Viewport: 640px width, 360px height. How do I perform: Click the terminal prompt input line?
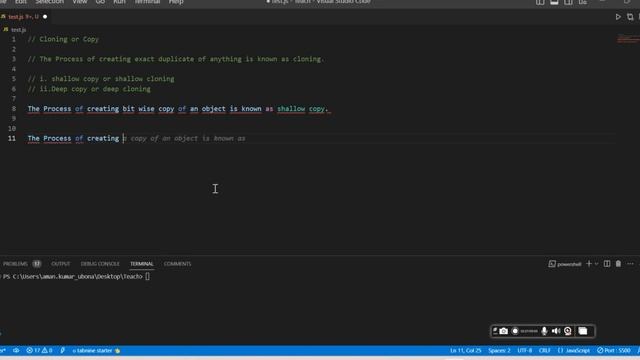(76, 276)
